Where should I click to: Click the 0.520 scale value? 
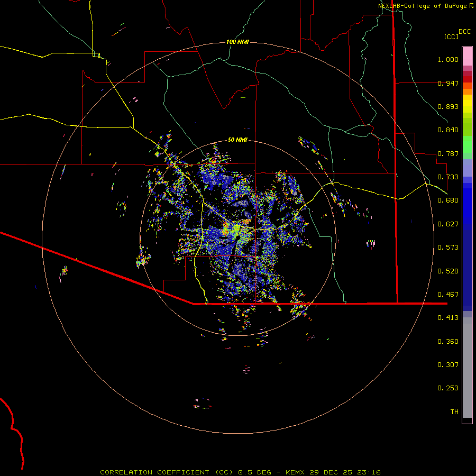448,271
